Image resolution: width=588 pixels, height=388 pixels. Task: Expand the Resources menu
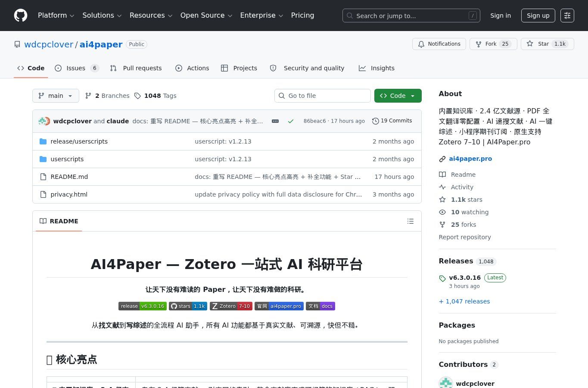(151, 16)
